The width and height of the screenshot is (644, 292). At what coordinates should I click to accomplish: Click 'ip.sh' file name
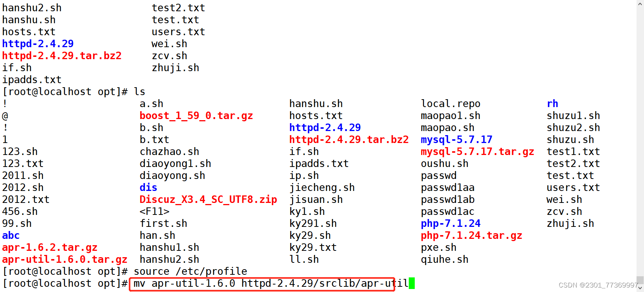click(x=304, y=176)
